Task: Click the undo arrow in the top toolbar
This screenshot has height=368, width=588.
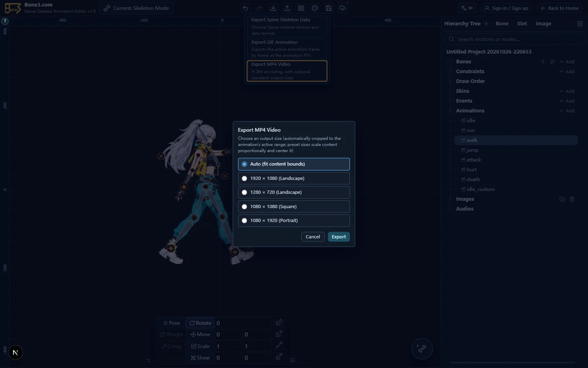Action: click(x=245, y=8)
